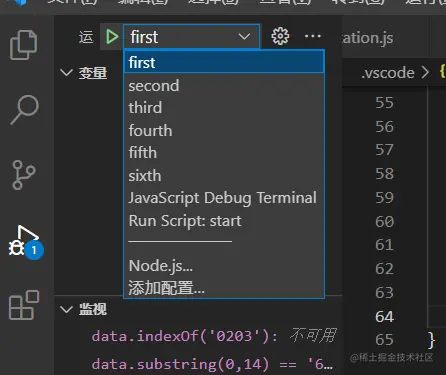Click the debug badge showing 1

pyautogui.click(x=34, y=250)
